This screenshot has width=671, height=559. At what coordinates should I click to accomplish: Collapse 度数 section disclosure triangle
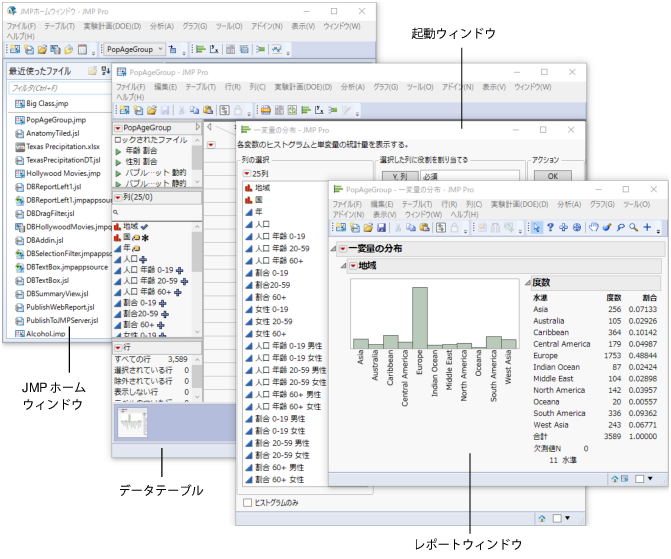(x=528, y=282)
